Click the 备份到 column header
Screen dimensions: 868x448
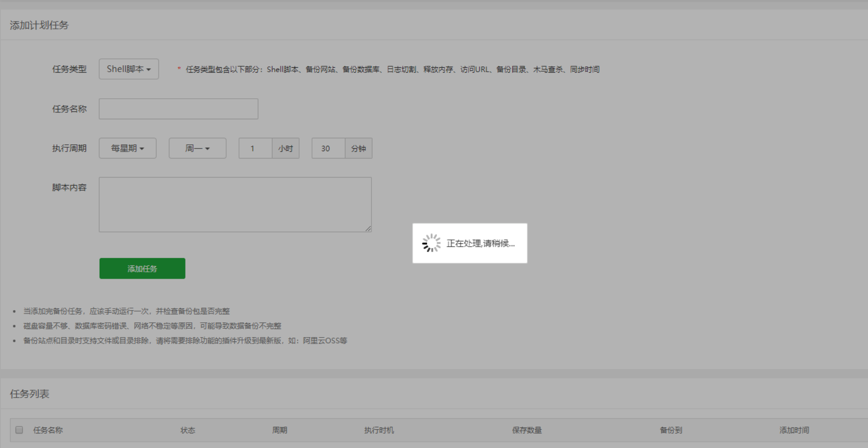click(671, 429)
